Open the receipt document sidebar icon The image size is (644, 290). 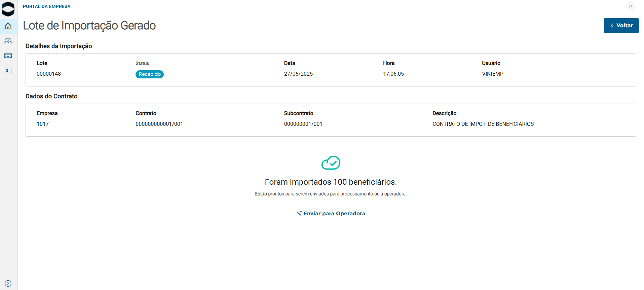click(8, 71)
